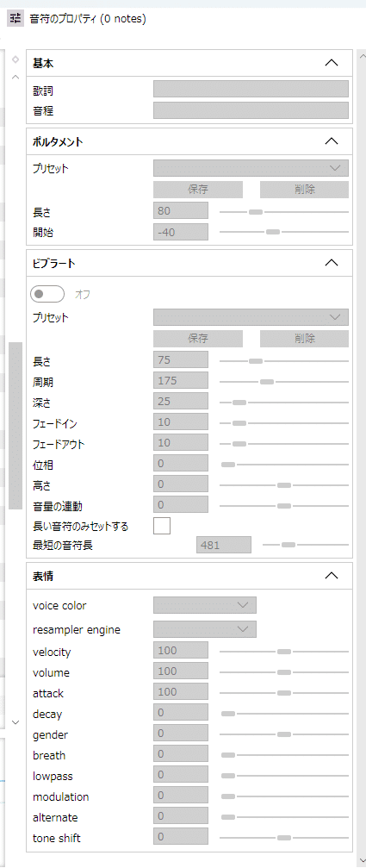Click the velocity value field

[x=181, y=650]
